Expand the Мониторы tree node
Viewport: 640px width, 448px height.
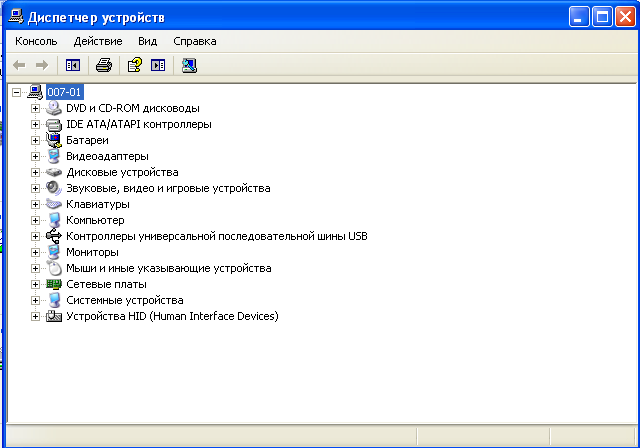[36, 252]
